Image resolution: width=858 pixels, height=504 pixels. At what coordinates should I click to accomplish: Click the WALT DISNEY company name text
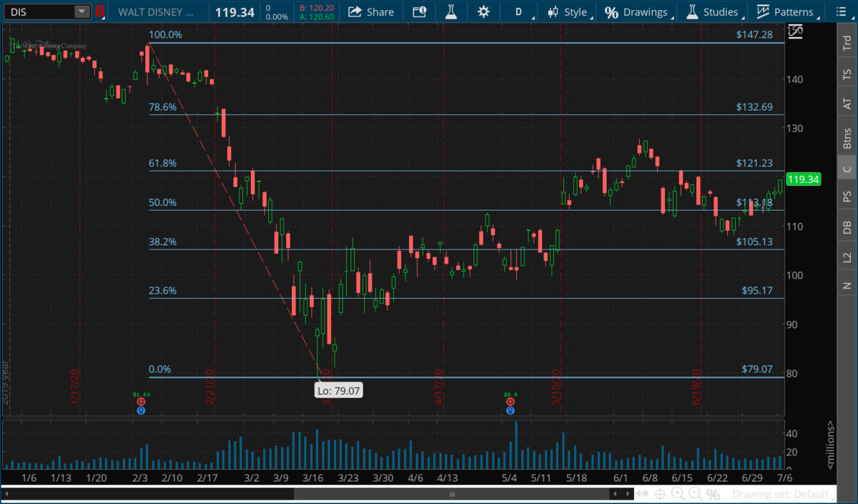pos(155,11)
